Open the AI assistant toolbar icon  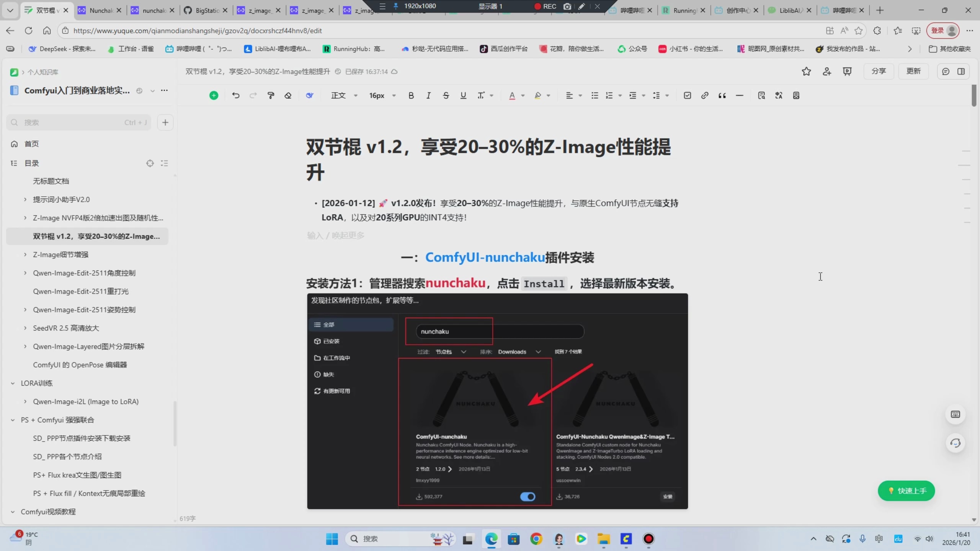310,95
